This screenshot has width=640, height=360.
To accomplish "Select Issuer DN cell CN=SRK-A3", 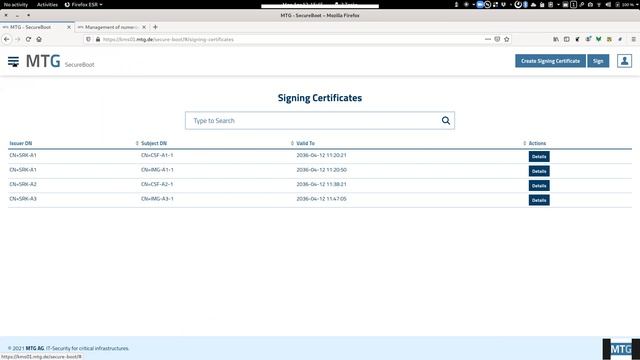I will tap(23, 199).
